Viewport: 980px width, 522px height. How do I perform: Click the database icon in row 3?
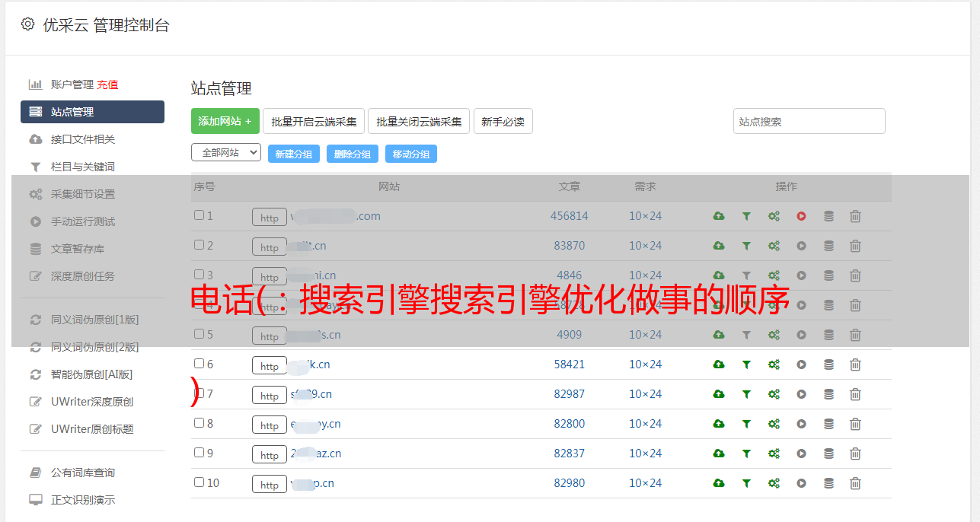click(828, 275)
